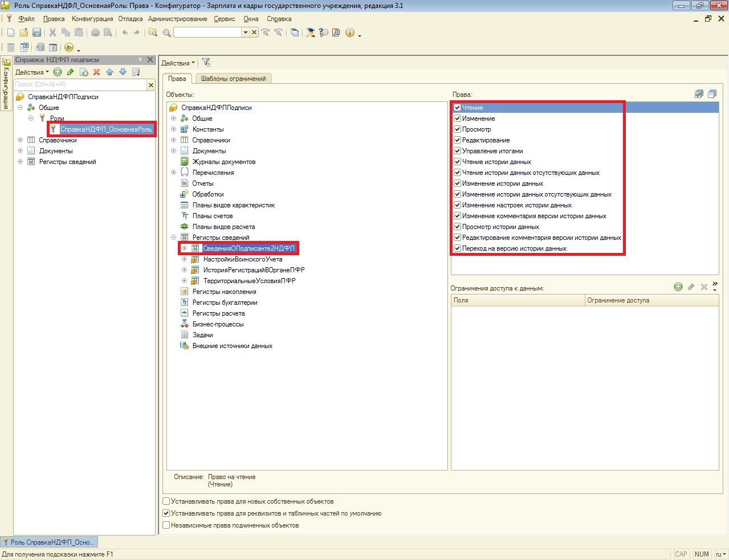Enable Независимые права подчиненных объектов
729x560 pixels.
click(x=166, y=525)
